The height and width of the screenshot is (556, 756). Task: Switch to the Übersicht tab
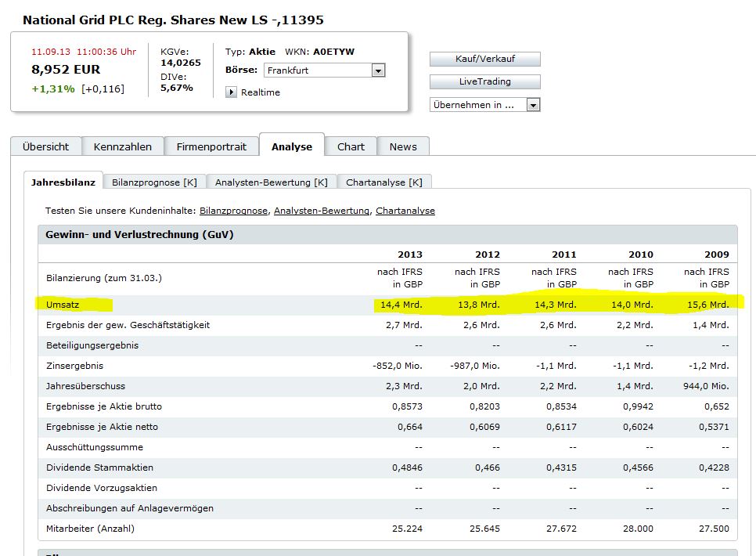point(45,146)
